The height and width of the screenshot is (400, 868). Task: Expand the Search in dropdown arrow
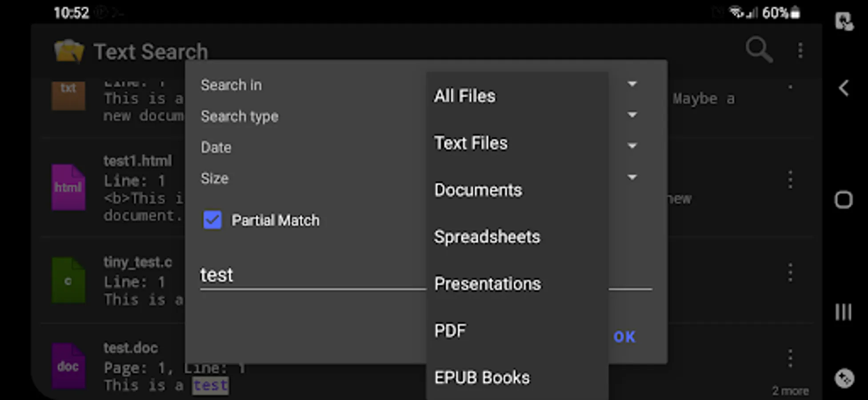632,84
